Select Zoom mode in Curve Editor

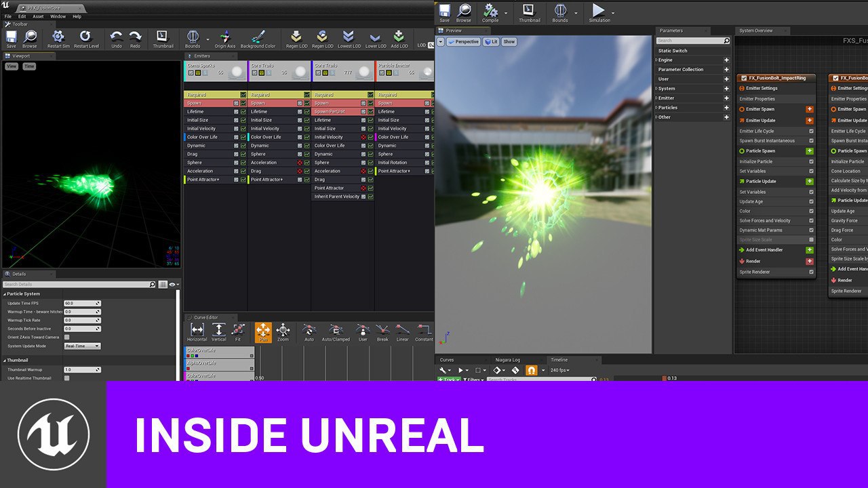point(283,332)
